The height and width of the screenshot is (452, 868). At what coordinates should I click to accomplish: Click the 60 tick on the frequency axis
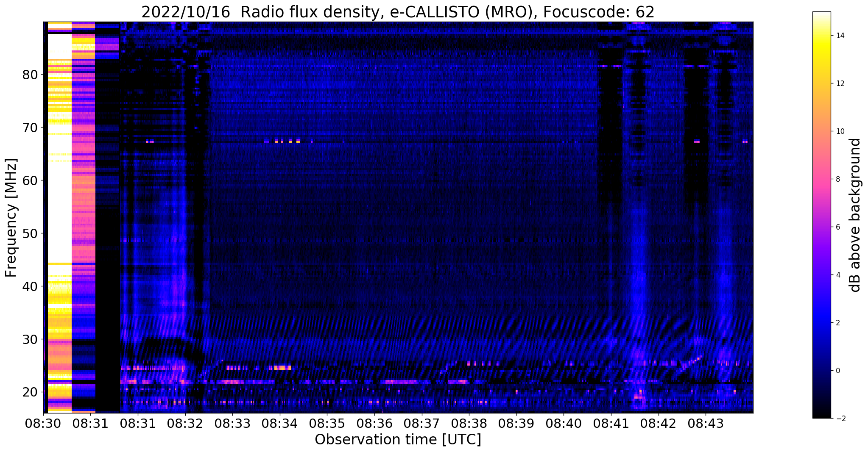[31, 180]
